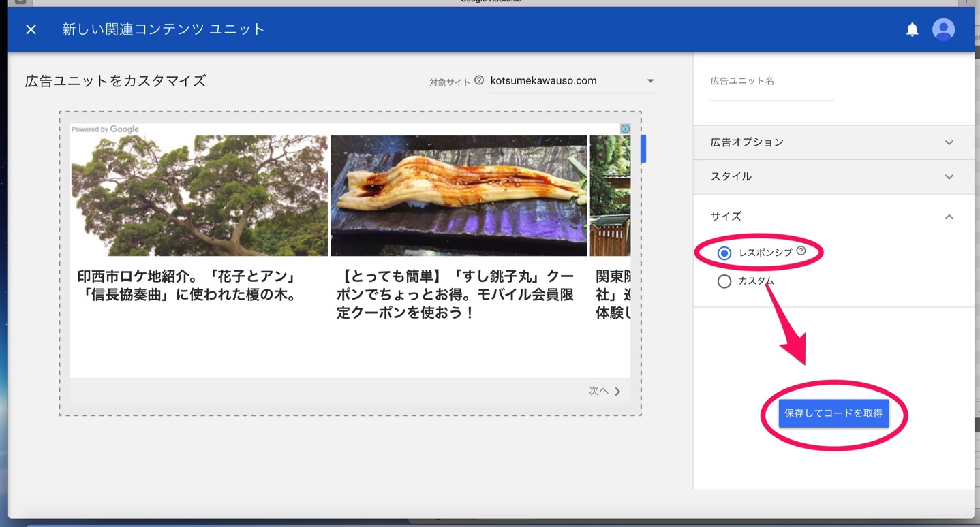The image size is (980, 527).
Task: Expand the スタイル section
Action: click(x=833, y=176)
